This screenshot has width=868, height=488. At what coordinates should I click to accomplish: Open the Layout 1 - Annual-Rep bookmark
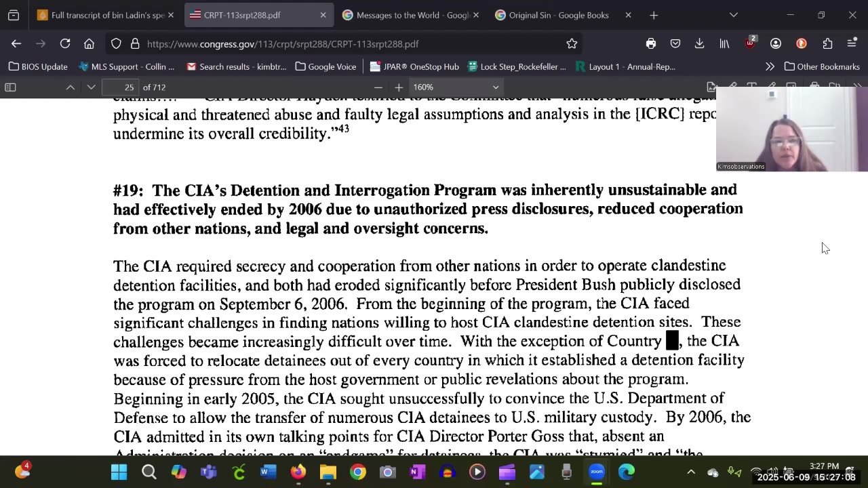(625, 66)
